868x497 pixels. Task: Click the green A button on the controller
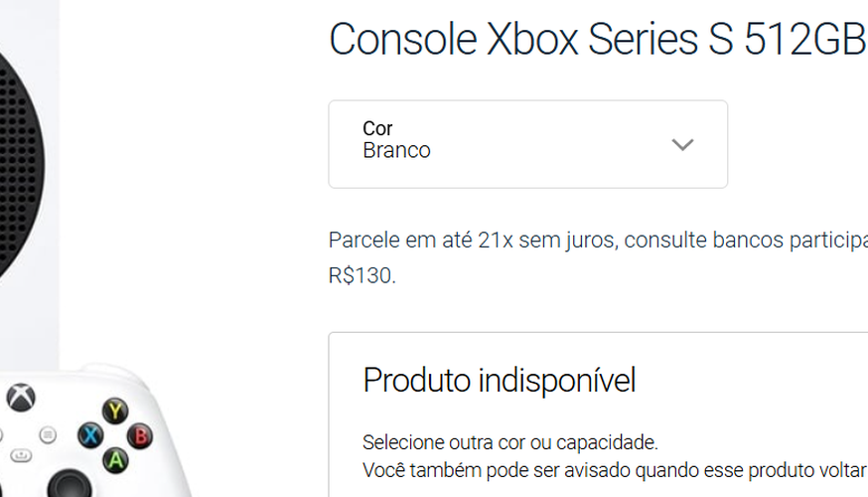(x=116, y=460)
